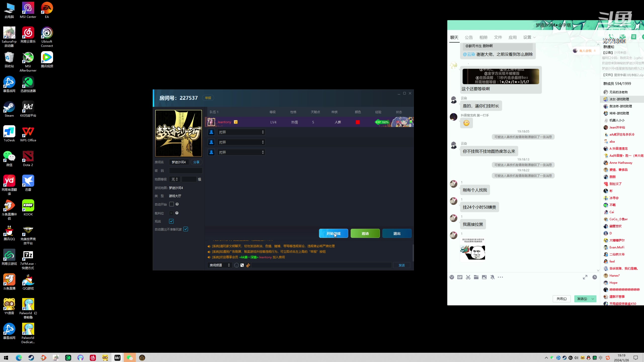Switch to the 应用 tab
Viewport: 644px width, 362px height.
coord(512,37)
